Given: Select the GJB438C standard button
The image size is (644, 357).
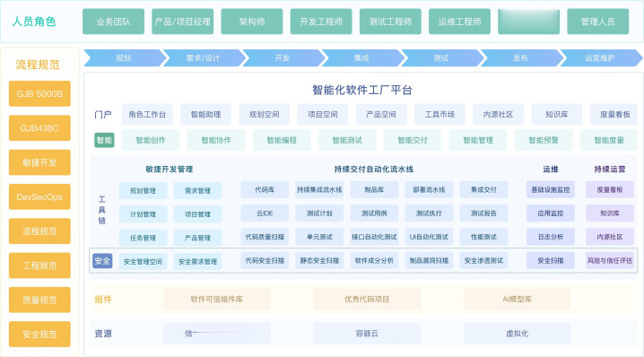Looking at the screenshot, I should coord(39,128).
